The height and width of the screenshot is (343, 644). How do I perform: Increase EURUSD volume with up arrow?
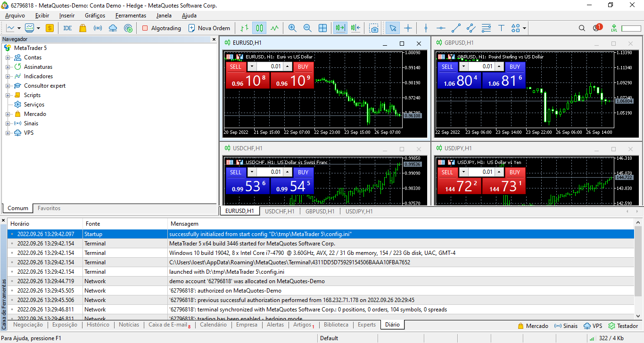click(x=288, y=66)
